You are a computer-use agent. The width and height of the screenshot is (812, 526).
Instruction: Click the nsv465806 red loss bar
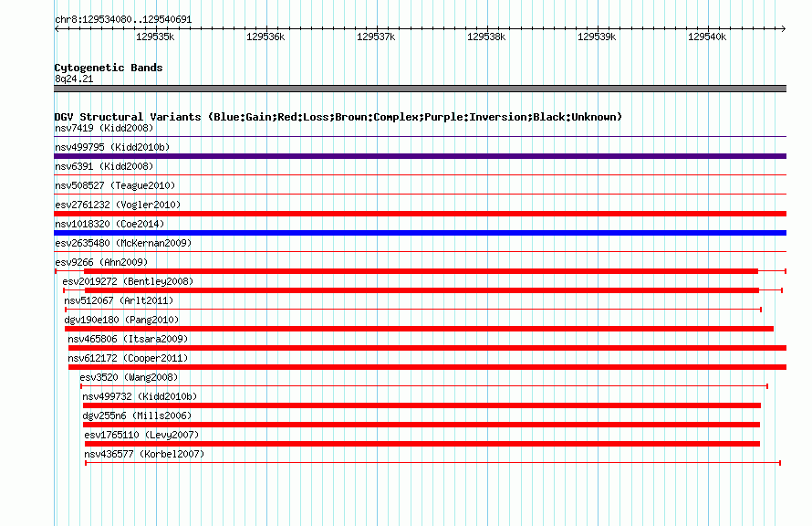(x=427, y=348)
